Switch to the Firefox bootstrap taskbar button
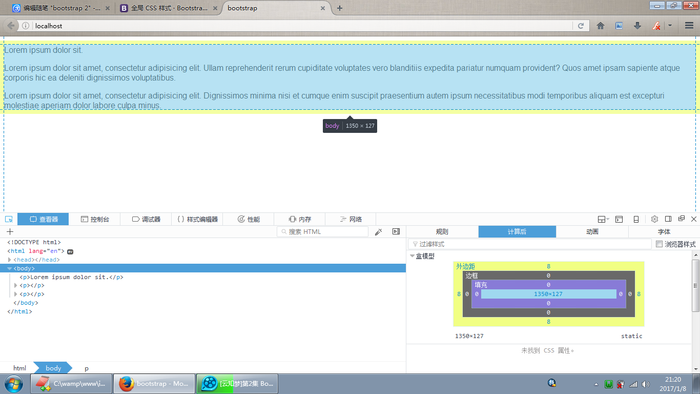Image resolution: width=700 pixels, height=394 pixels. pyautogui.click(x=154, y=384)
